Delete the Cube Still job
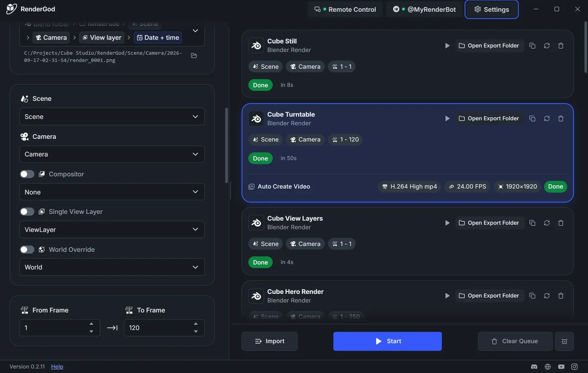 pyautogui.click(x=561, y=46)
